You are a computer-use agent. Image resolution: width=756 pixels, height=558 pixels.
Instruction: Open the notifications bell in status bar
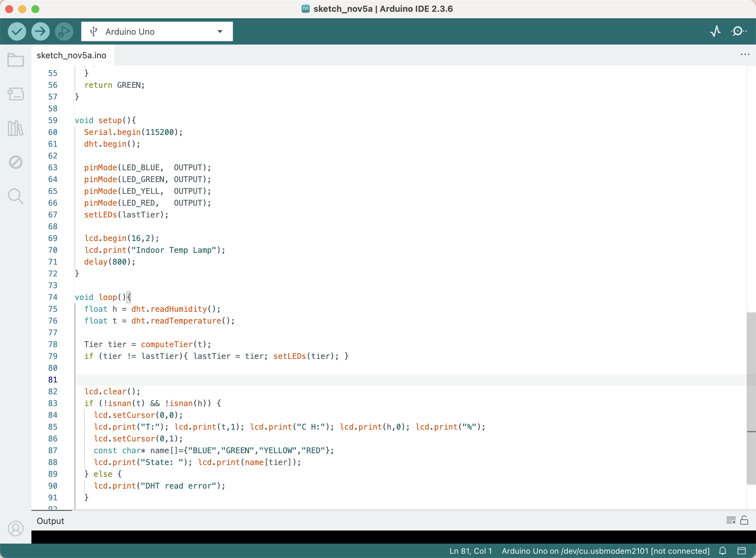coord(723,551)
